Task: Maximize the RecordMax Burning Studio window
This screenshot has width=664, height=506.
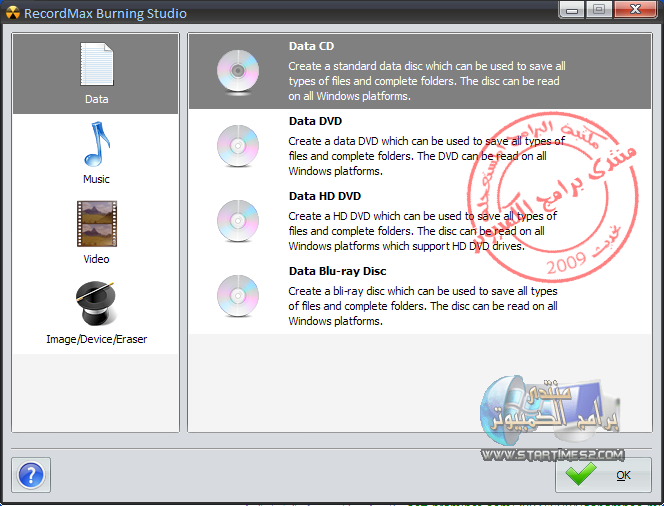Action: [x=599, y=9]
